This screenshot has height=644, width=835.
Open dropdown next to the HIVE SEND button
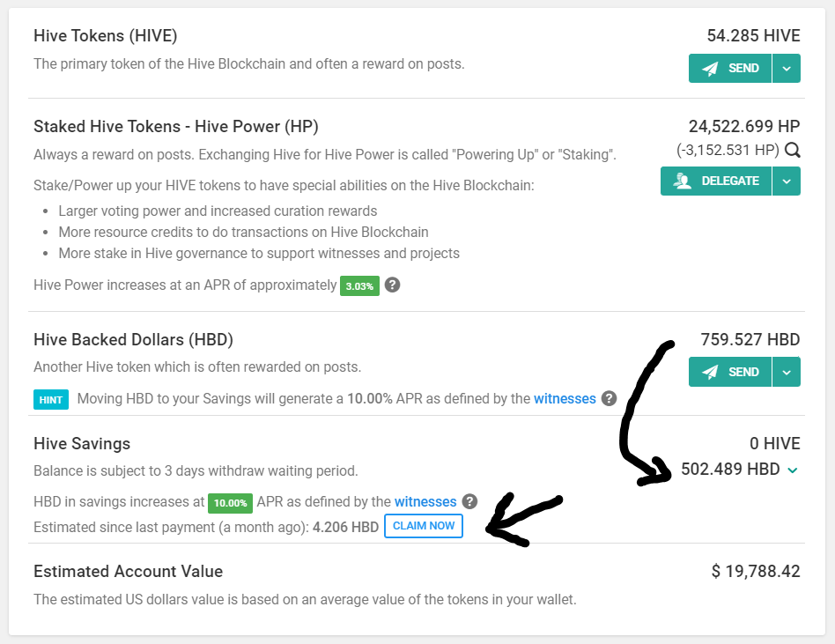[x=787, y=68]
